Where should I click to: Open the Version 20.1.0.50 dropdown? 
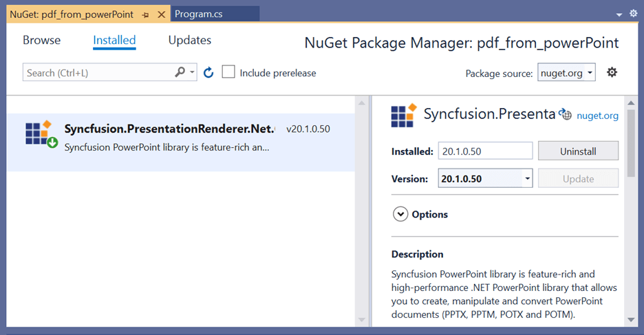point(527,179)
